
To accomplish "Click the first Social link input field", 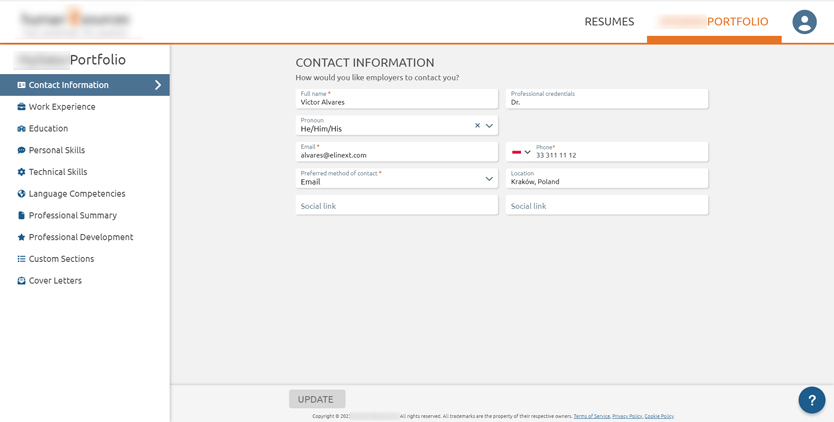I will pos(396,205).
